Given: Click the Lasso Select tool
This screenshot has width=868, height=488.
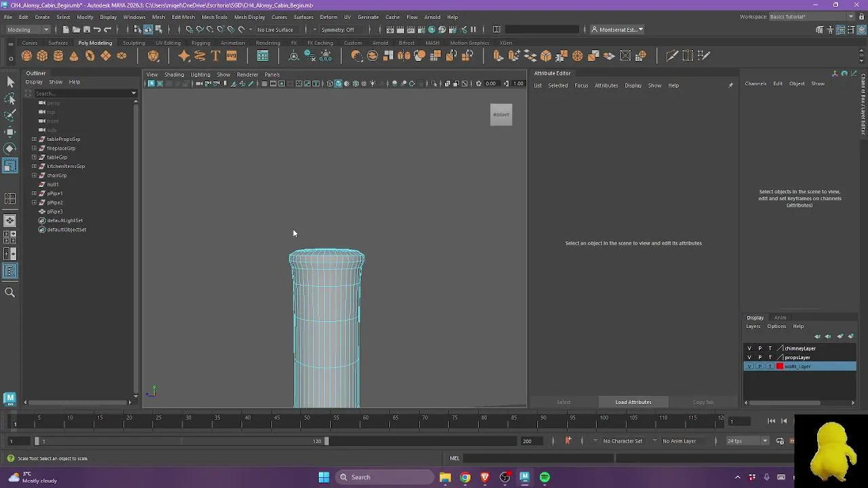Looking at the screenshot, I should [x=10, y=99].
